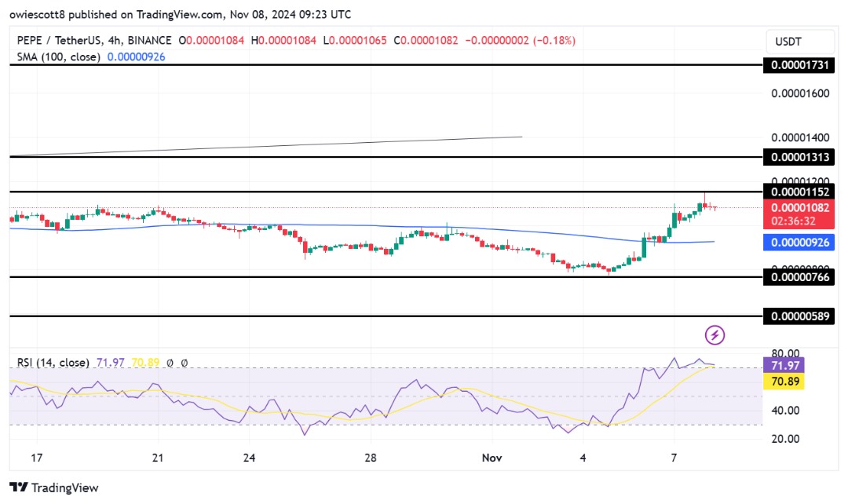Click the blue SMA value label 0.00000926
848x504 pixels.
click(800, 243)
